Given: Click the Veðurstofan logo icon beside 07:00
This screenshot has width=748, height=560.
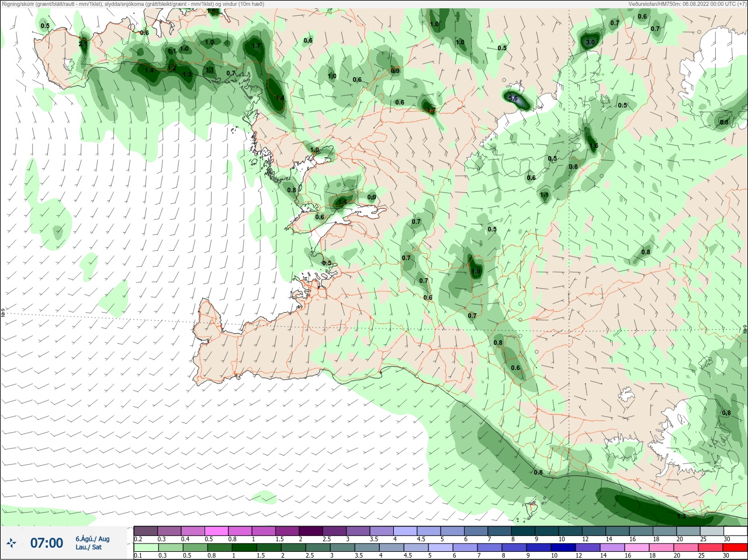Looking at the screenshot, I should click(11, 544).
